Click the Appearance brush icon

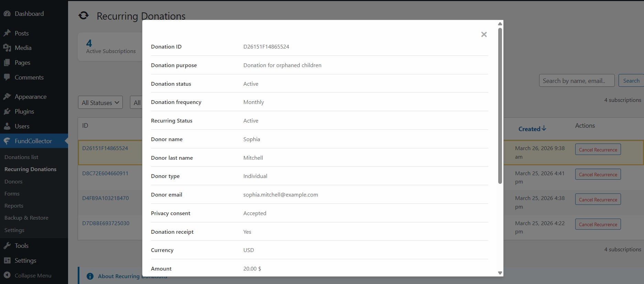[7, 97]
